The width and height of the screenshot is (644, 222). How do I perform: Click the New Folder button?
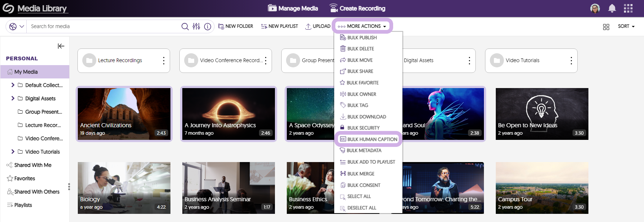click(x=236, y=26)
